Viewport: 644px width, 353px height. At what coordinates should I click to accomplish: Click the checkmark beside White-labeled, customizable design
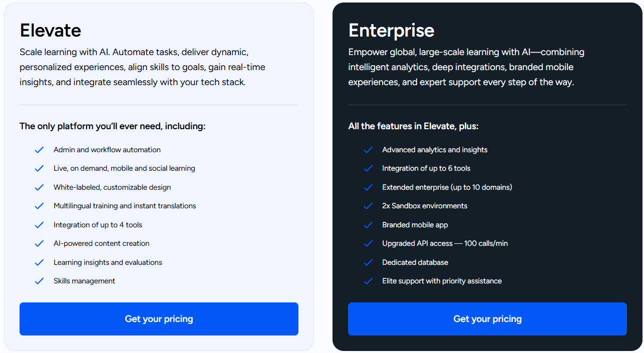point(39,187)
